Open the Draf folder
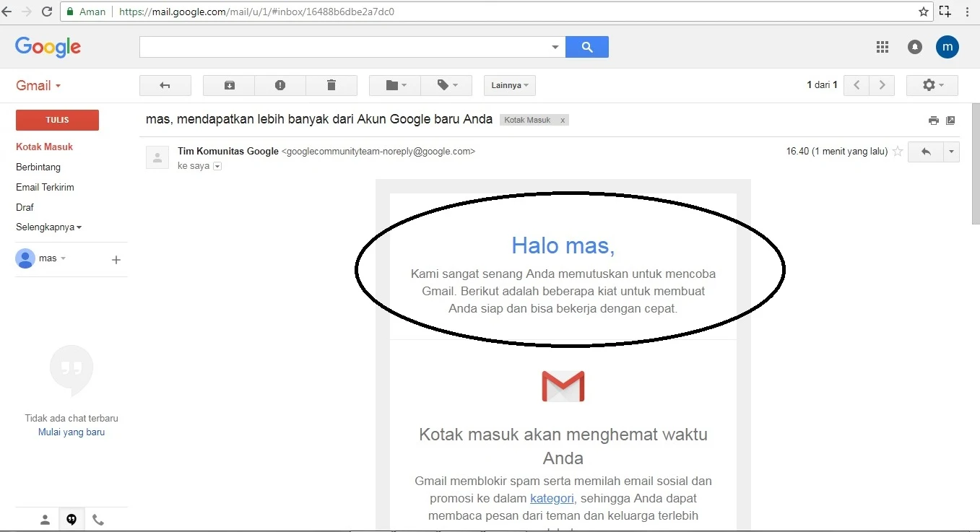The image size is (980, 532). pyautogui.click(x=25, y=207)
